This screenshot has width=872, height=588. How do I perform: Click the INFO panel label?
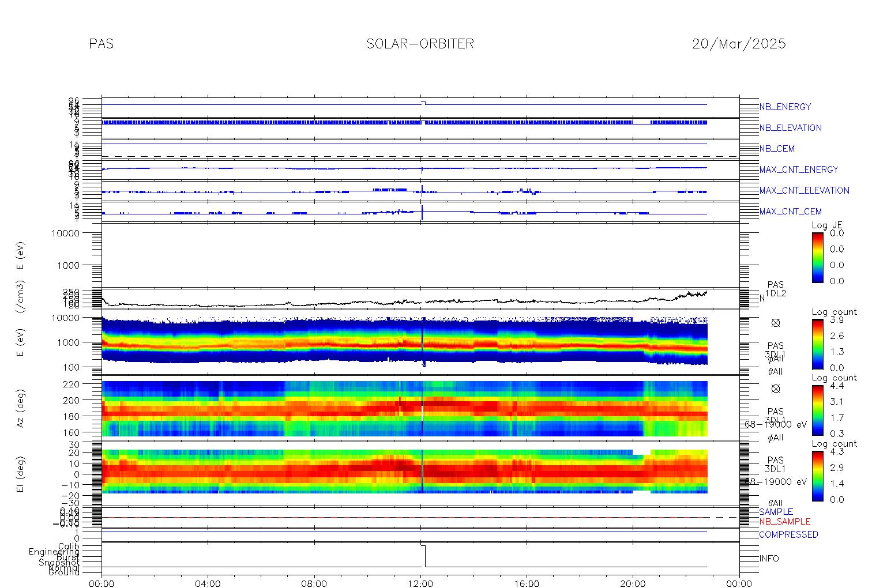tap(769, 559)
